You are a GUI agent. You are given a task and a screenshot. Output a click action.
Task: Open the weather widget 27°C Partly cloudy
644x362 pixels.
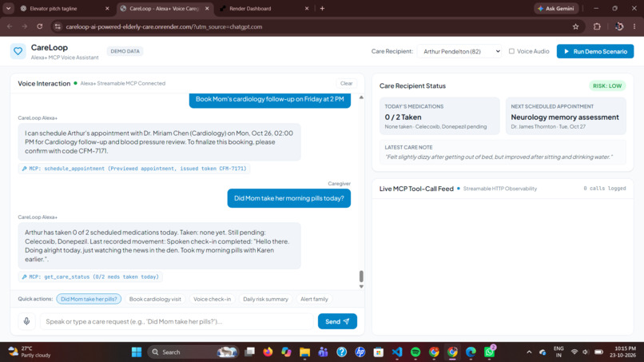point(30,352)
